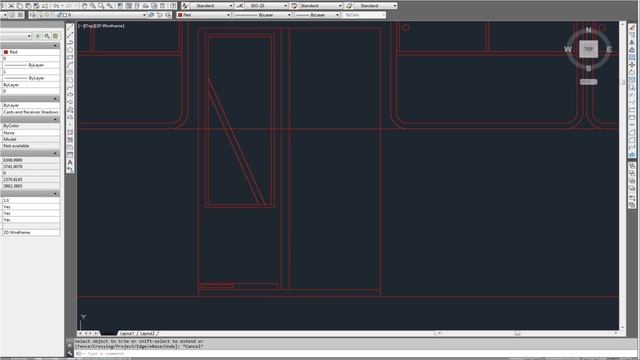Click the E compass on the ViewCube

609,49
